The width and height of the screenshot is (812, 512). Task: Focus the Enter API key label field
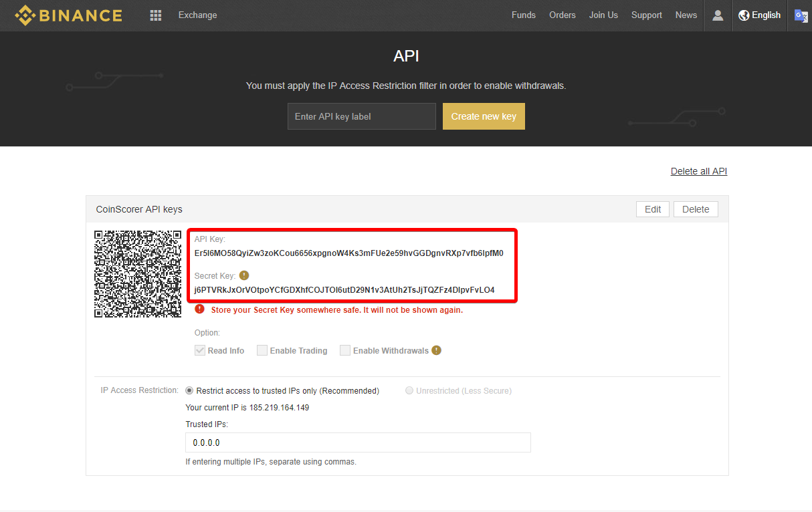click(x=362, y=116)
